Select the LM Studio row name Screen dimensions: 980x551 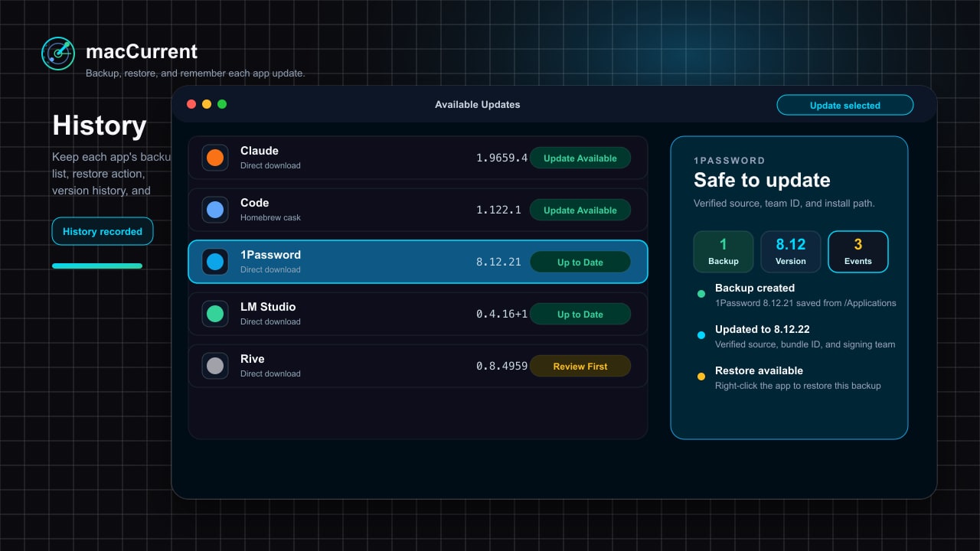pos(268,307)
